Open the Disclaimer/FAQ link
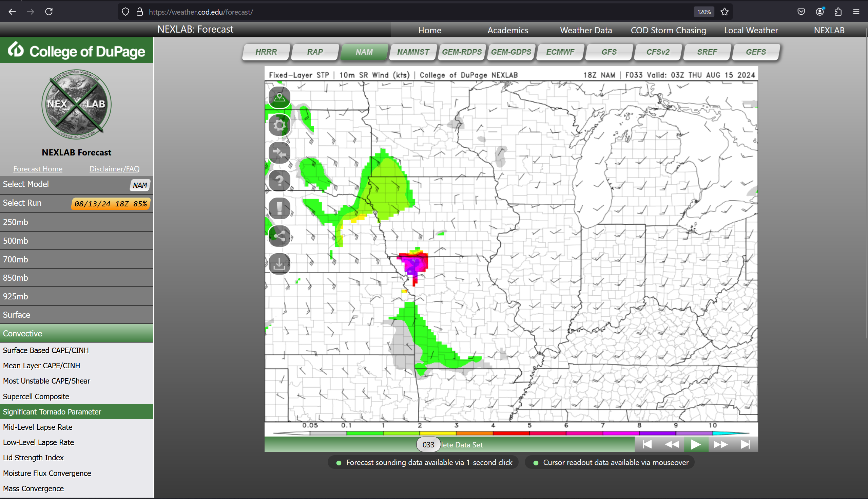Image resolution: width=868 pixels, height=499 pixels. (114, 169)
